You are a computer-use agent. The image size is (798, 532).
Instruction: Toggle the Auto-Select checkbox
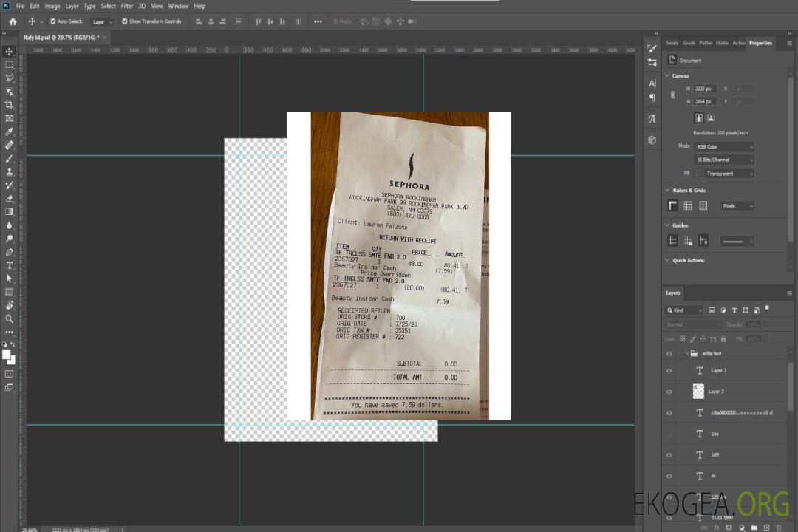point(53,21)
